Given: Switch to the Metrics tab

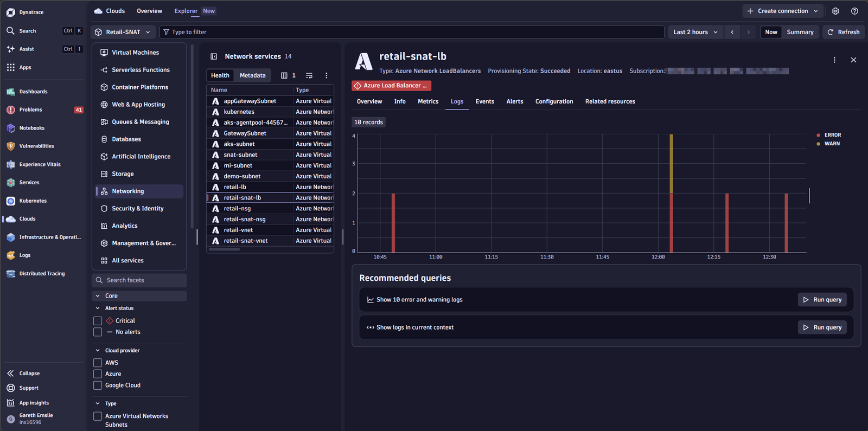Looking at the screenshot, I should [428, 101].
